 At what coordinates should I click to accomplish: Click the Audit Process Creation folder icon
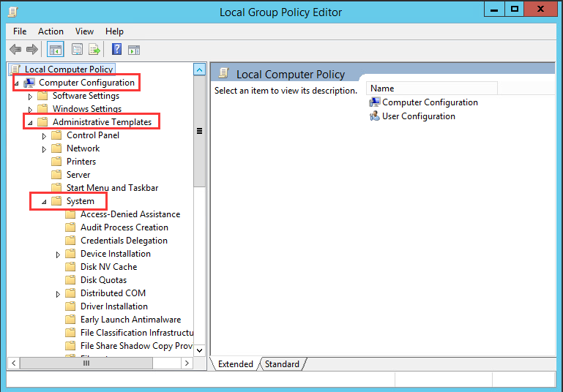pos(70,227)
